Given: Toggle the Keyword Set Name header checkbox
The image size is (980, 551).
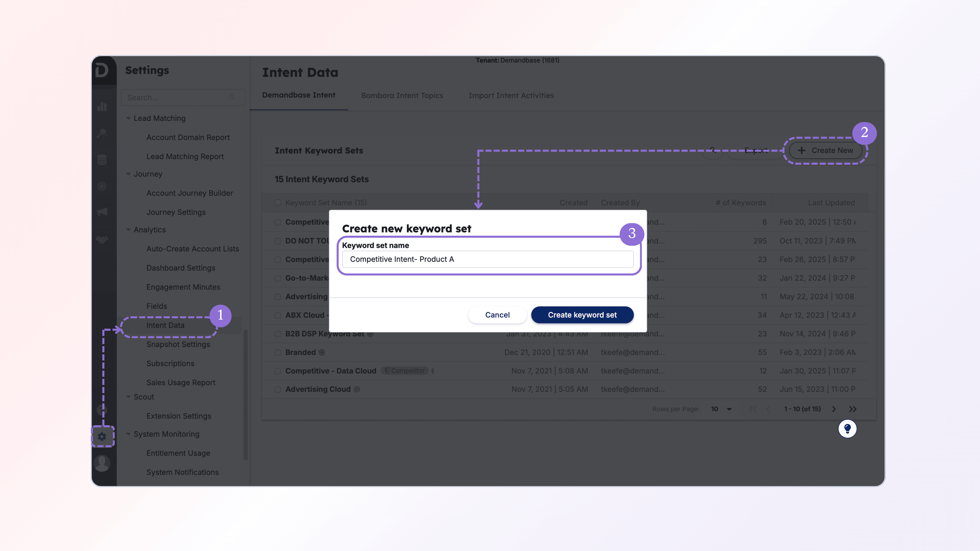Looking at the screenshot, I should pos(278,203).
